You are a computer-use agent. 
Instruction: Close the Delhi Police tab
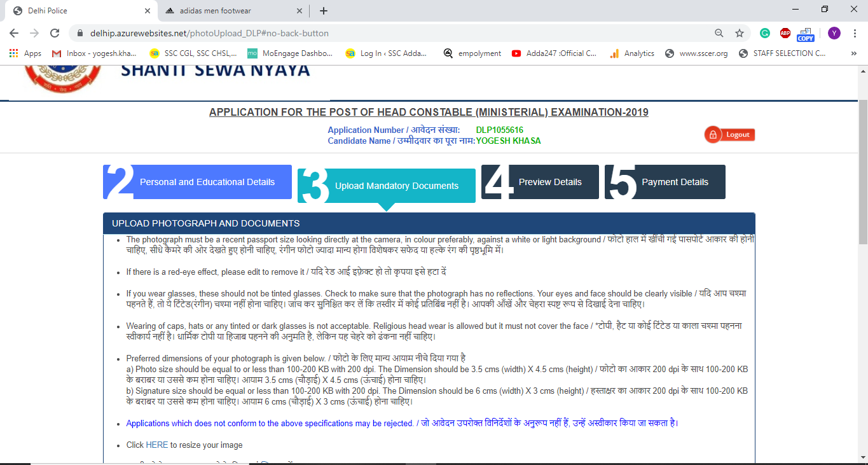pyautogui.click(x=148, y=11)
